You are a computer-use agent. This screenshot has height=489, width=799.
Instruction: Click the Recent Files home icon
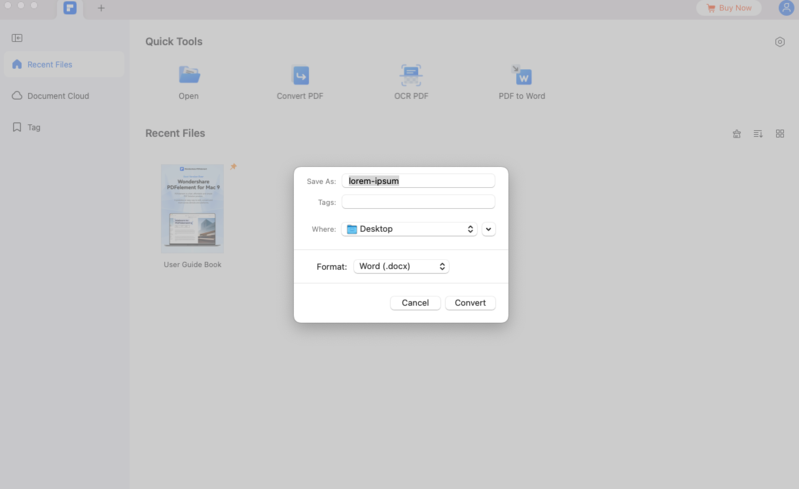tap(17, 64)
